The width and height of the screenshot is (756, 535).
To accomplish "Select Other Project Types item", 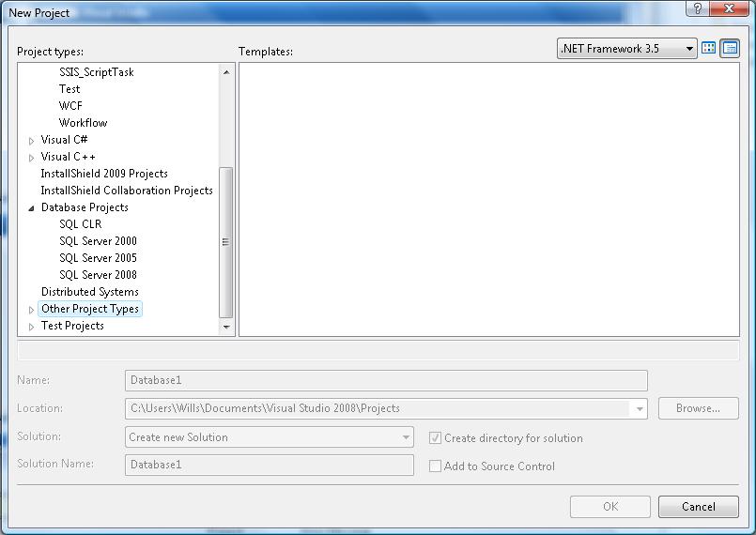I will (90, 309).
